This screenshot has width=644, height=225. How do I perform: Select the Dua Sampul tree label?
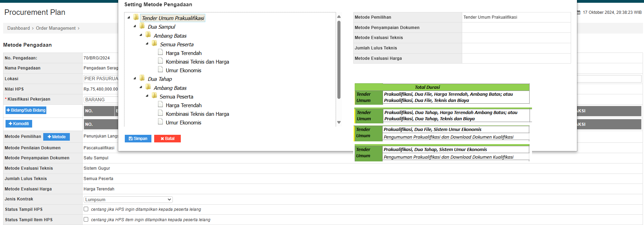coord(161,27)
